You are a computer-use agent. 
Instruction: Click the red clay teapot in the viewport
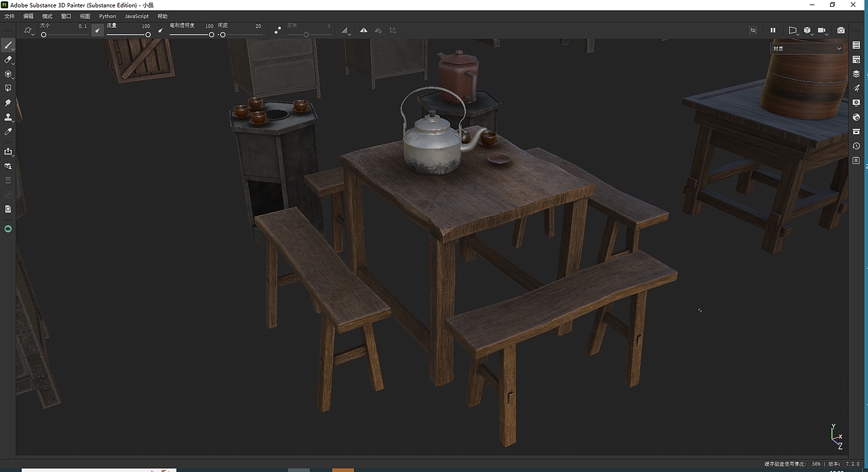[459, 76]
